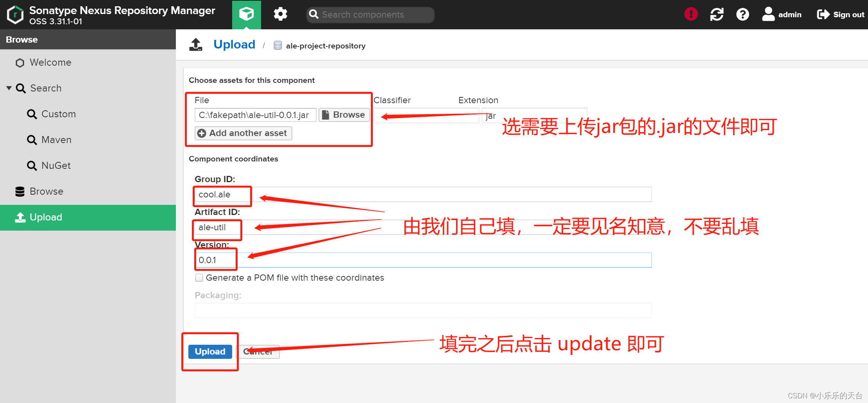Click the Search label in sidebar
This screenshot has width=868, height=403.
pos(46,88)
